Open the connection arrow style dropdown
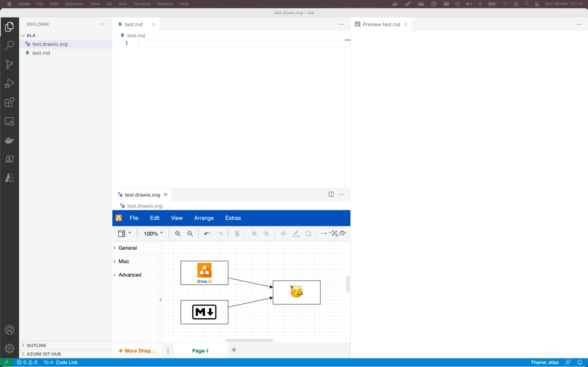The width and height of the screenshot is (588, 367). click(326, 234)
